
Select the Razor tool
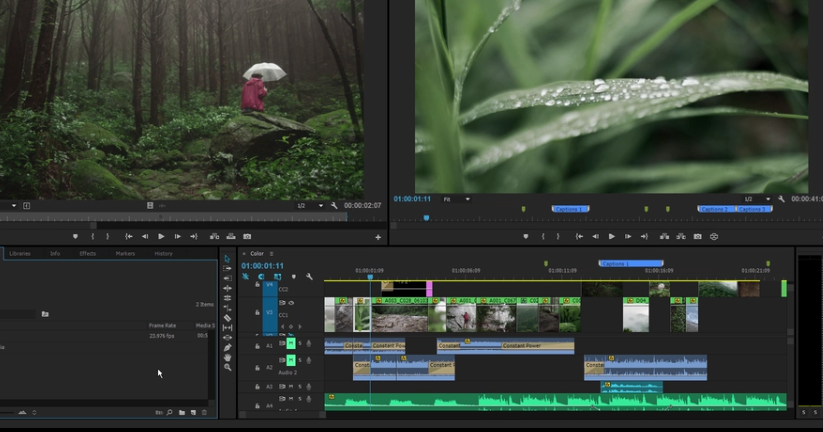coord(227,318)
